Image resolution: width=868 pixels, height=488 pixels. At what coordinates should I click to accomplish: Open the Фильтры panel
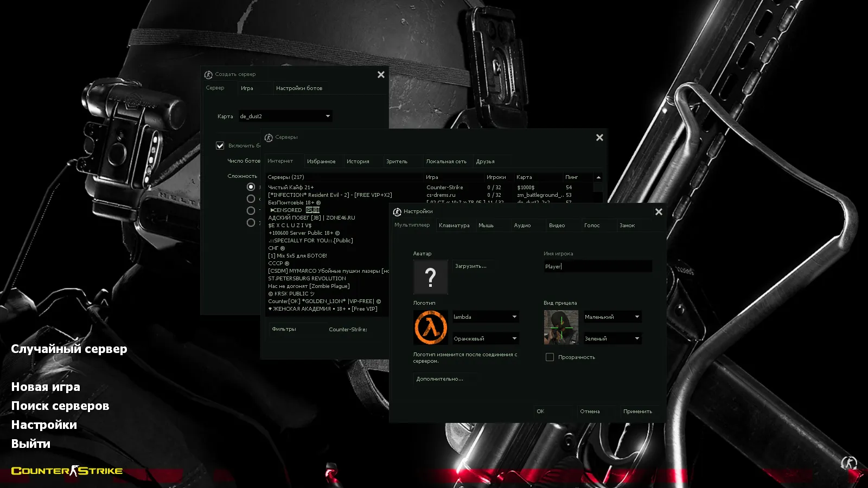coord(283,329)
